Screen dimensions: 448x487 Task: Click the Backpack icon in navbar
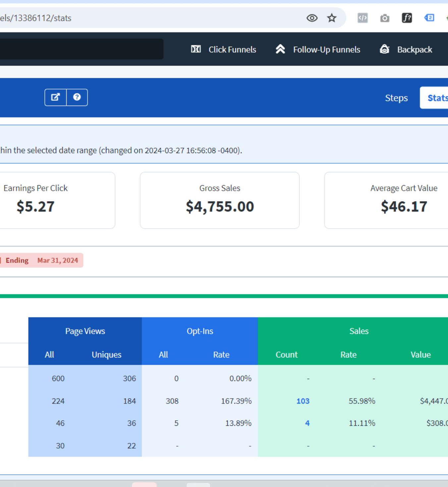384,49
